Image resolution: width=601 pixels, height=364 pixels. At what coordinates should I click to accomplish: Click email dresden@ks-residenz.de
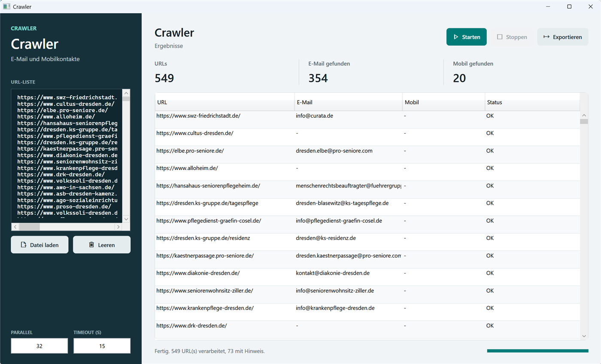tap(326, 238)
